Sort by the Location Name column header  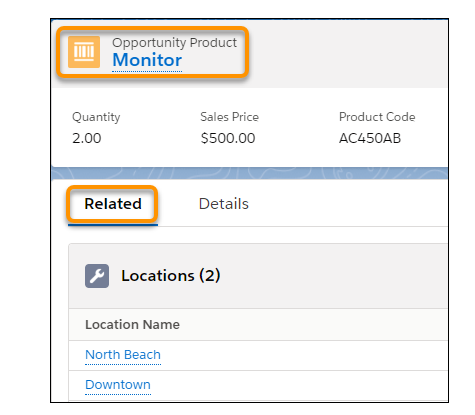132,325
